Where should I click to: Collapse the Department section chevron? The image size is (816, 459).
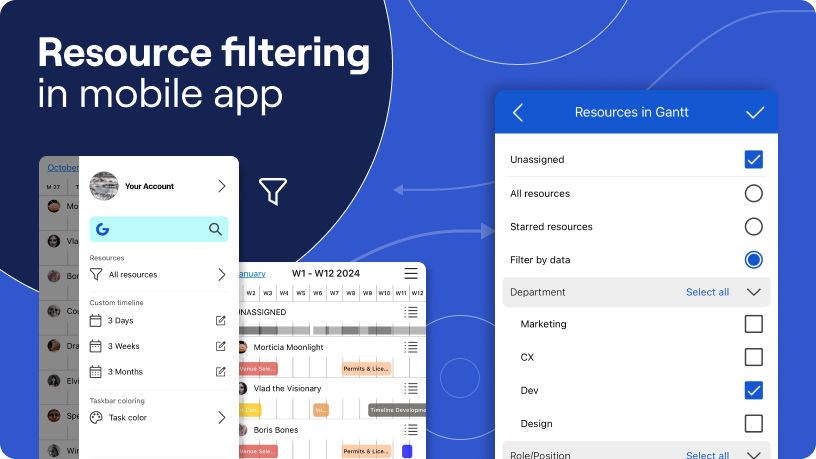(754, 292)
